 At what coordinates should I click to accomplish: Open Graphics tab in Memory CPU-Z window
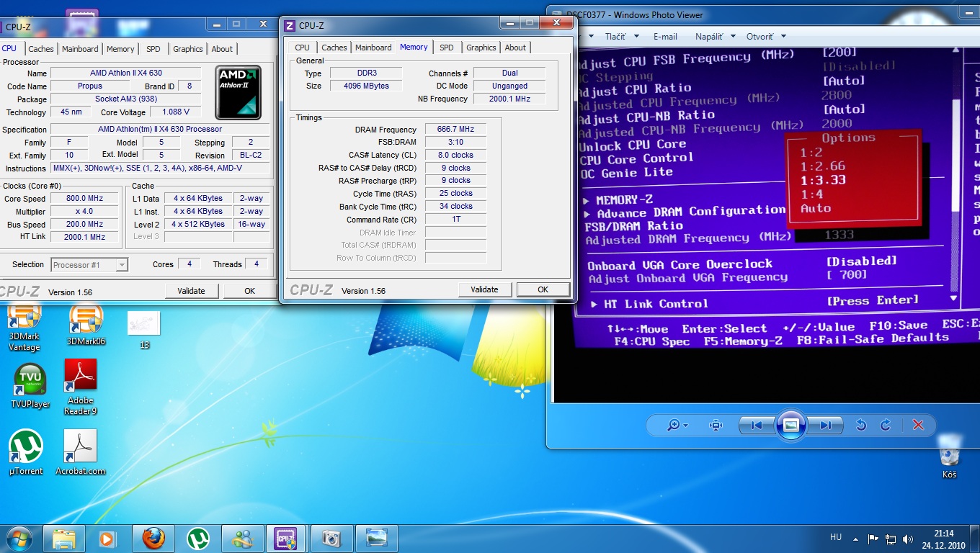481,48
